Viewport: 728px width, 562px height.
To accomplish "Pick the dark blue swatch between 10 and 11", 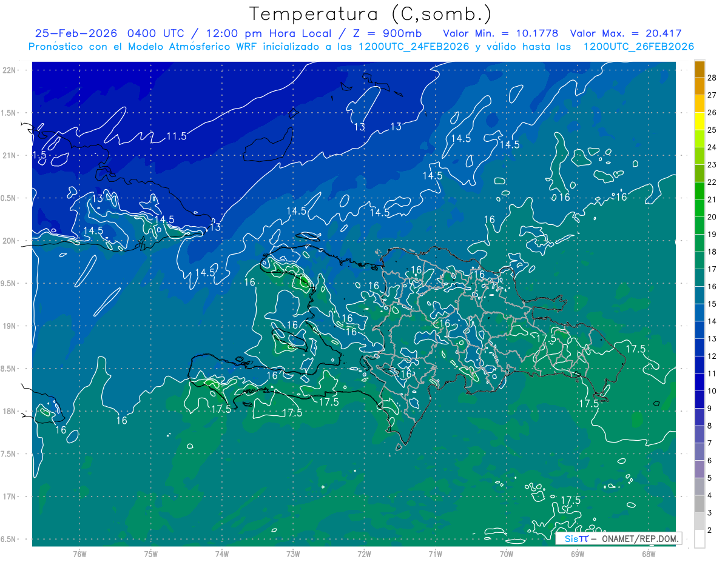I will (x=699, y=383).
